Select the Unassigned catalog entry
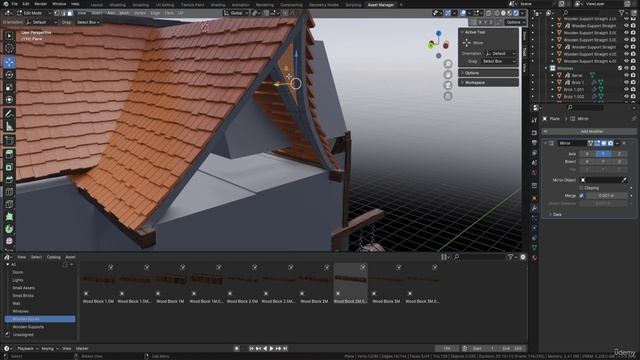The image size is (640, 360). tap(23, 335)
